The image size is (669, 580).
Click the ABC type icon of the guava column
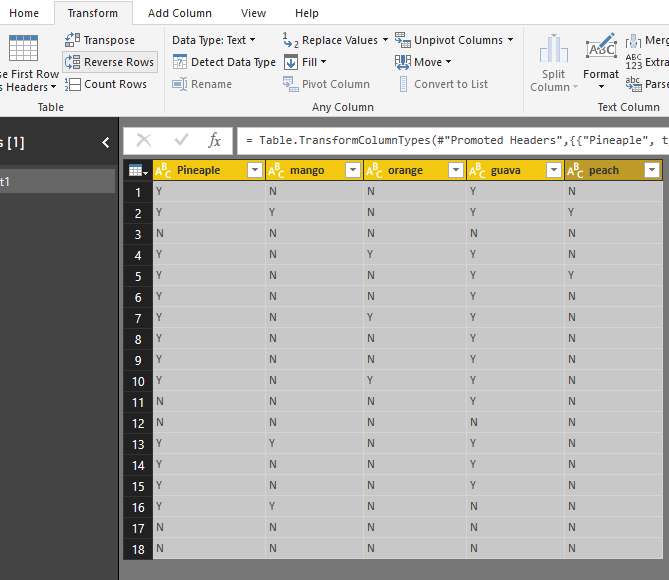pyautogui.click(x=477, y=170)
